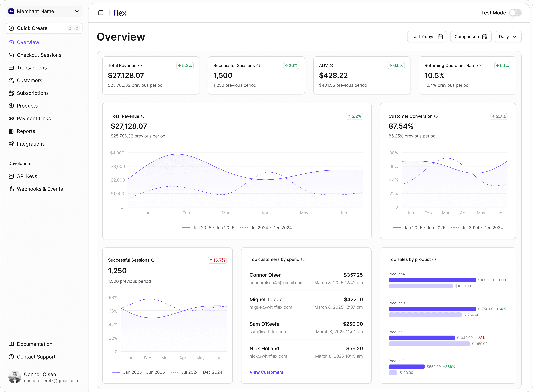The width and height of the screenshot is (533, 392).
Task: Click the AOV info icon
Action: click(331, 65)
